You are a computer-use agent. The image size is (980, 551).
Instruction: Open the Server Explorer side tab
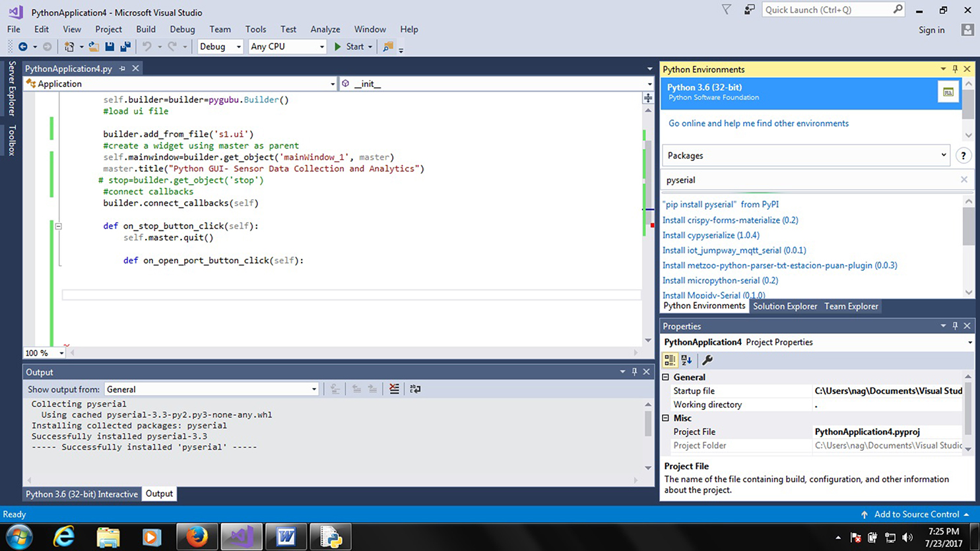pyautogui.click(x=11, y=89)
